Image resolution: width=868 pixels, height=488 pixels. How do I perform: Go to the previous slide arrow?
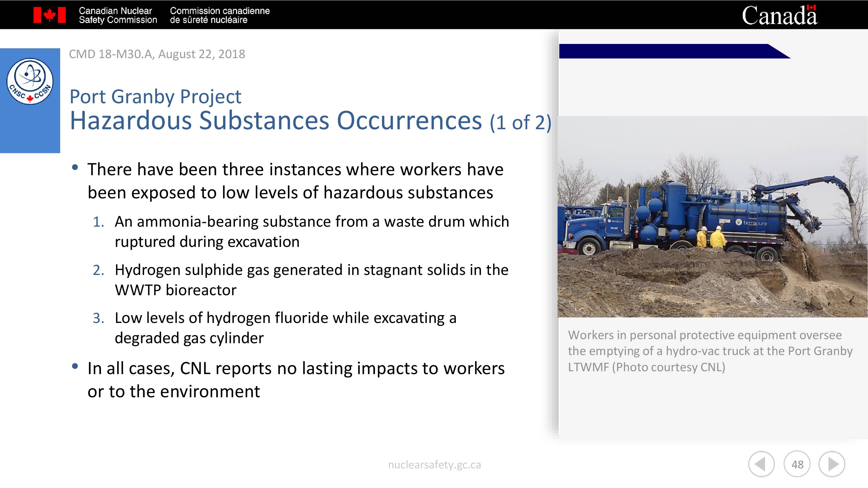(x=762, y=464)
